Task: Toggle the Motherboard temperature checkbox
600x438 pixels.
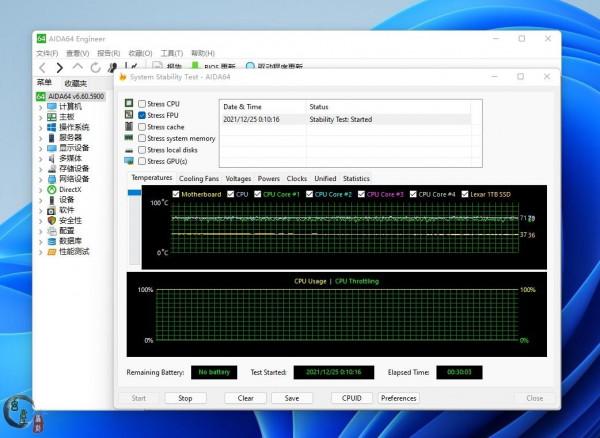Action: pyautogui.click(x=176, y=194)
